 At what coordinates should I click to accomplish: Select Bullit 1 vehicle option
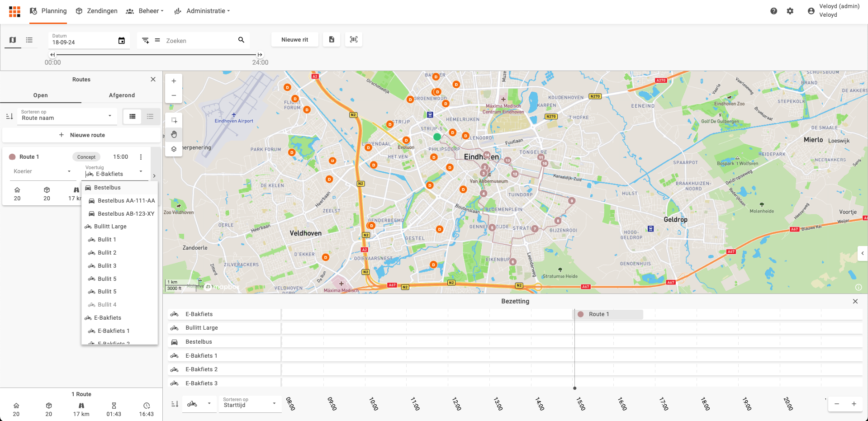[119, 240]
